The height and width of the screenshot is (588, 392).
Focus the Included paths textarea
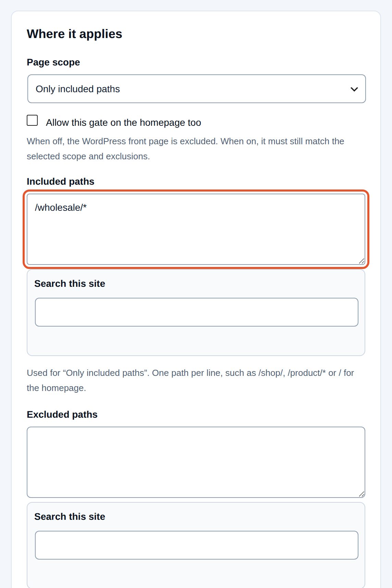(x=196, y=229)
